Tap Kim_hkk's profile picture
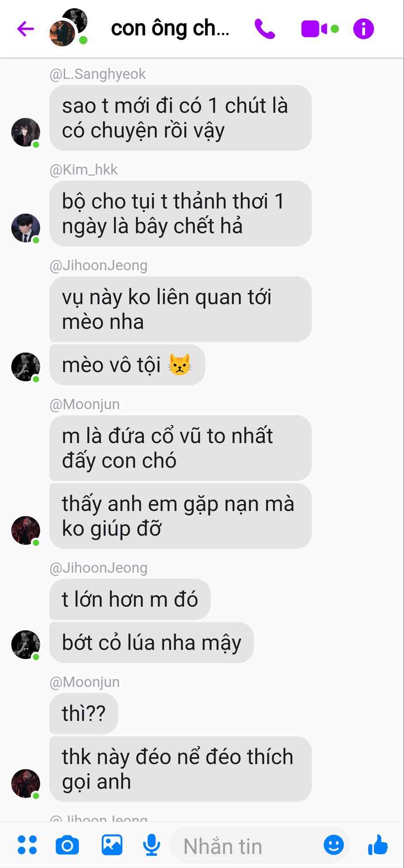This screenshot has width=404, height=868. tap(26, 228)
